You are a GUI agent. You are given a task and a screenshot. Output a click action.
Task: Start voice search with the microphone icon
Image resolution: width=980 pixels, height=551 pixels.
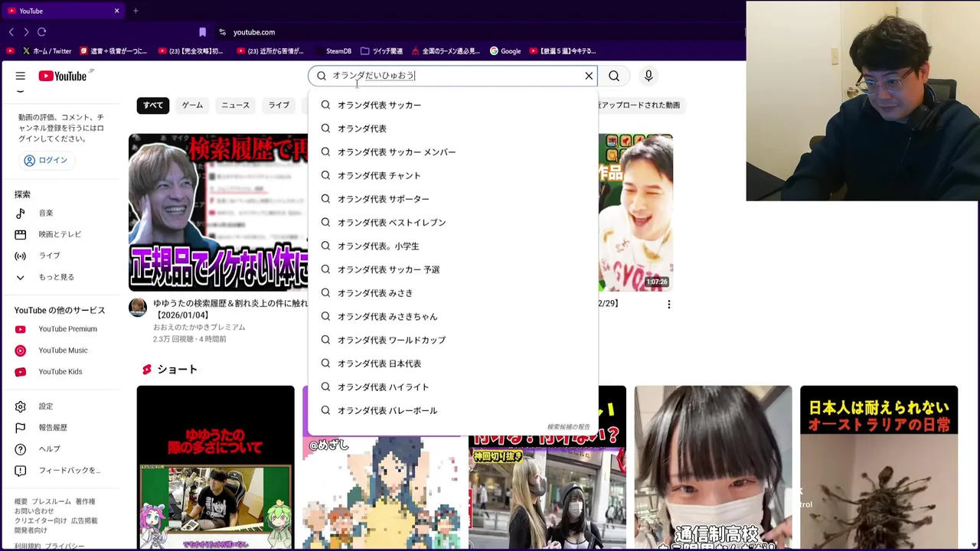click(648, 76)
